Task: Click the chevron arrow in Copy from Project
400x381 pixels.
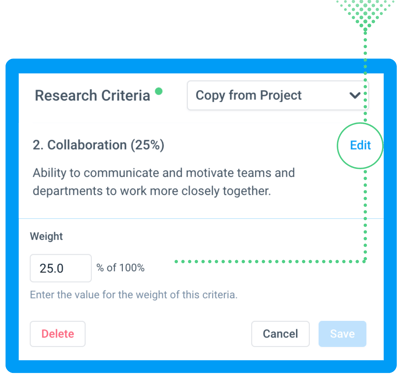Action: pos(355,96)
